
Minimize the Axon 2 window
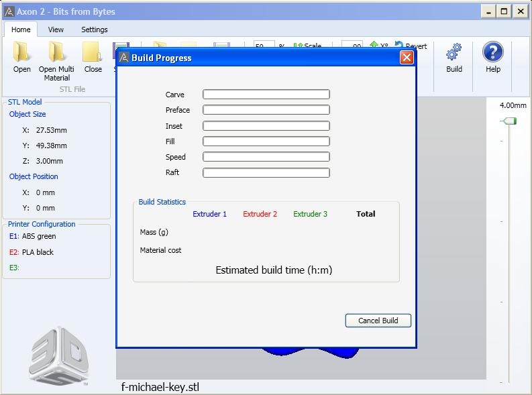488,12
